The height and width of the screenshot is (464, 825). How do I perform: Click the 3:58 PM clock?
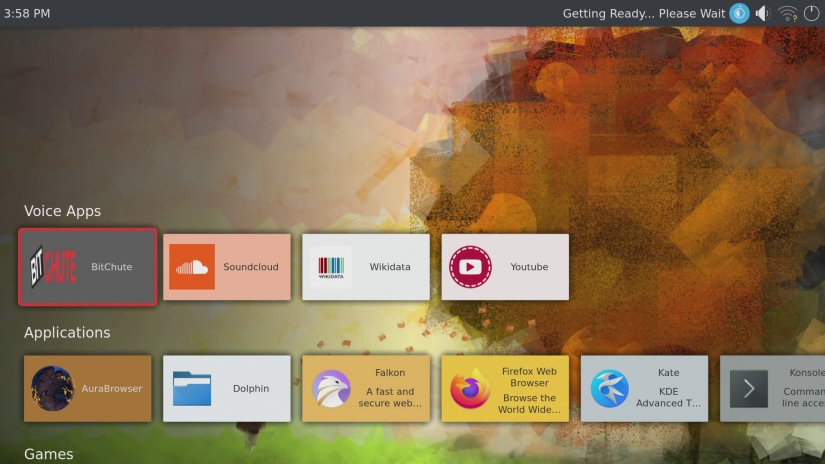[x=27, y=14]
